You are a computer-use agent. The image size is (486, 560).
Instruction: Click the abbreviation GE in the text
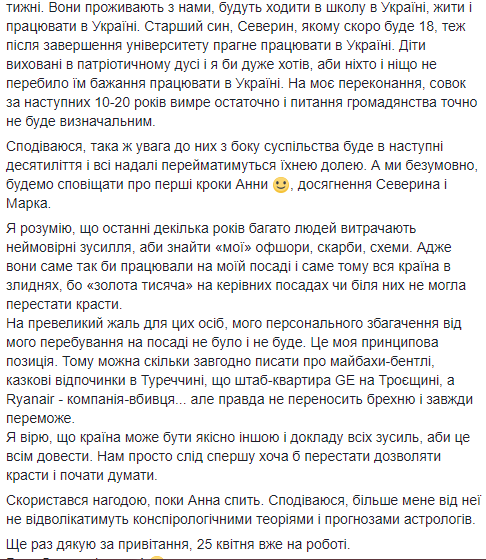click(x=345, y=380)
